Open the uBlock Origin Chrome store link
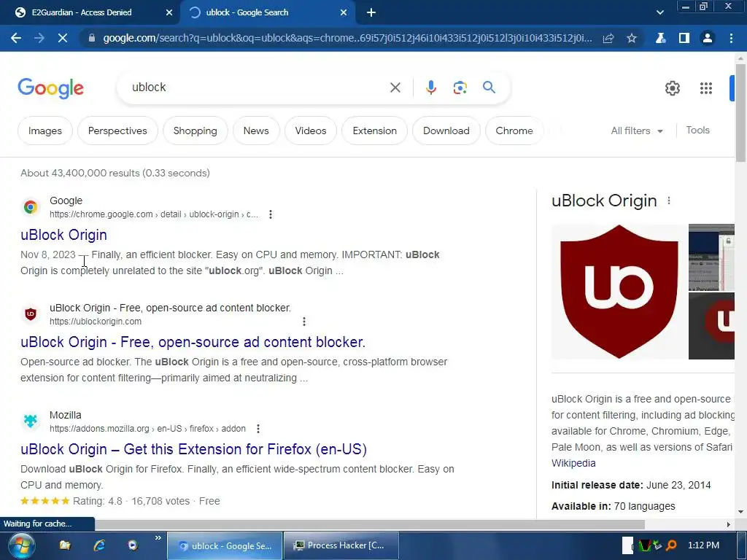Screen dimensions: 747x560 tap(64, 235)
